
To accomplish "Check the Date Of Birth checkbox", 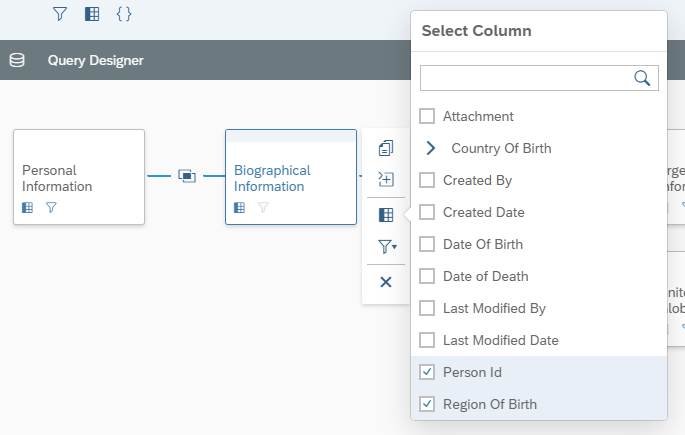I will coord(427,244).
